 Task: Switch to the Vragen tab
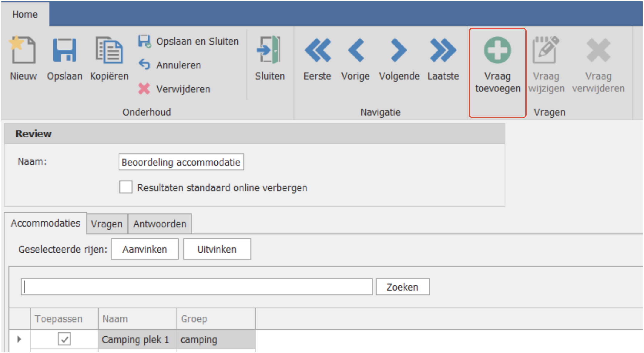click(107, 224)
